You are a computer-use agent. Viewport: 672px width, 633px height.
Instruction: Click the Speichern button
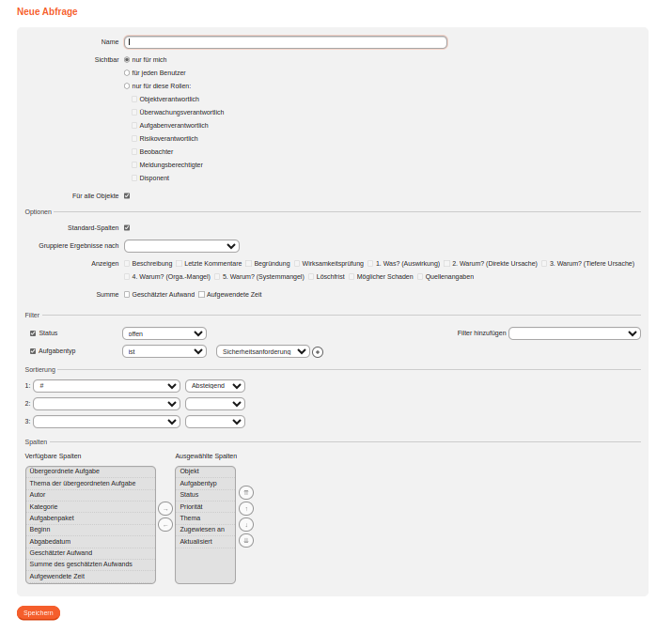39,612
